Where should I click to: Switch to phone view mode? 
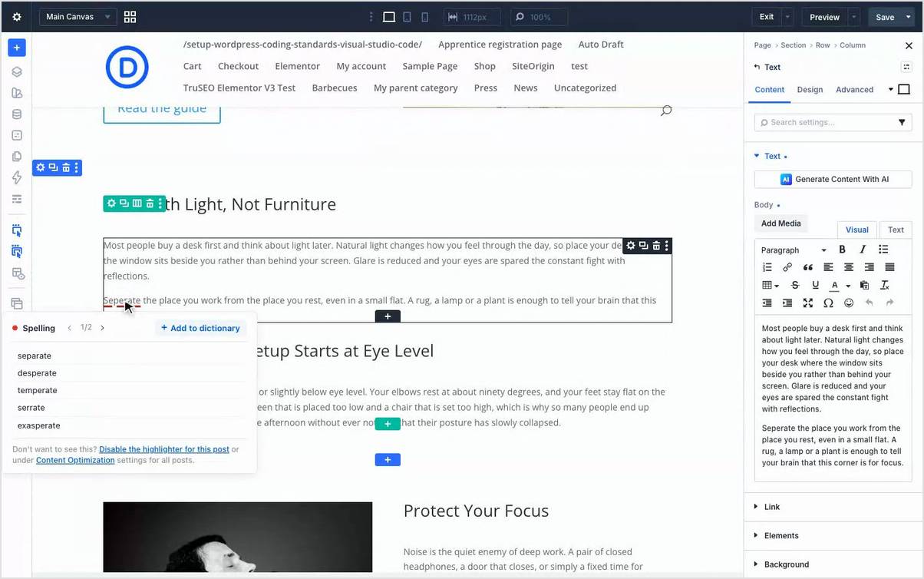point(425,17)
